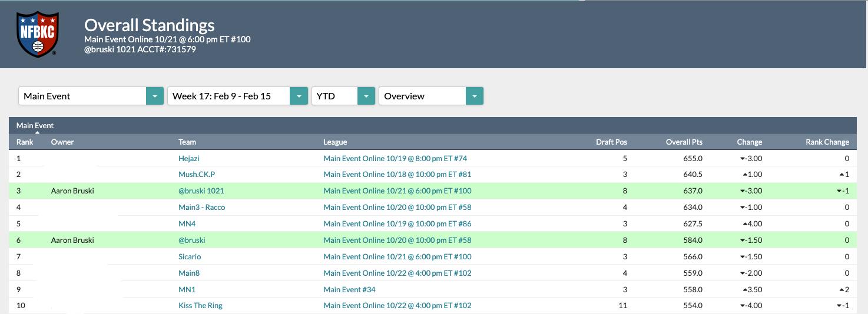Sort standings by Rank column header
The width and height of the screenshot is (868, 314).
[x=25, y=142]
